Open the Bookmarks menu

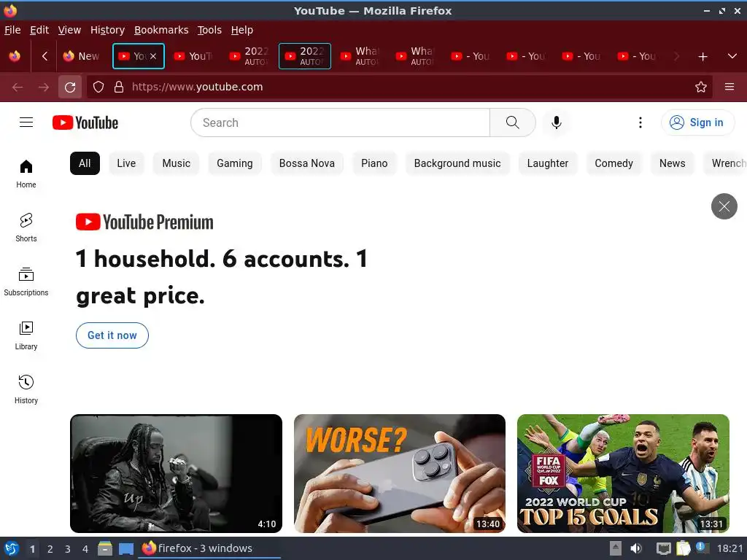point(161,30)
